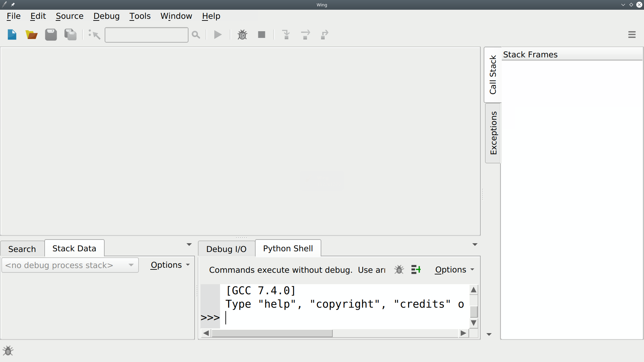Click the Python Shell scroll left arrow

click(206, 333)
